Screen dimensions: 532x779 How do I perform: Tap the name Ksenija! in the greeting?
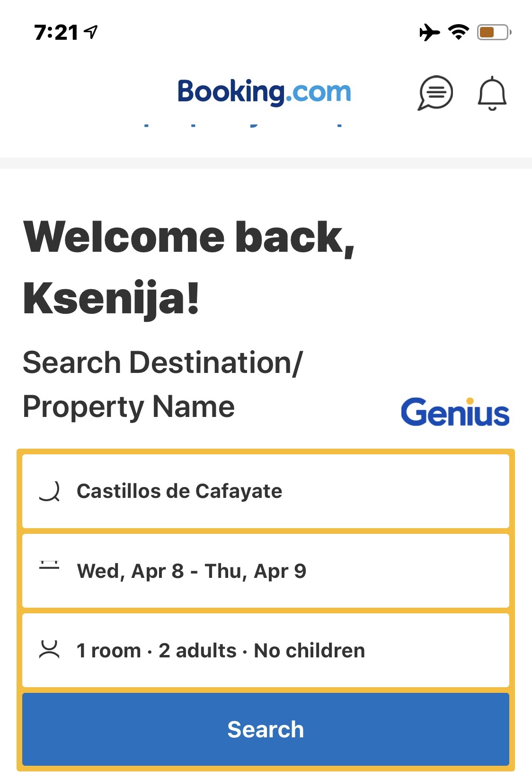click(x=111, y=298)
